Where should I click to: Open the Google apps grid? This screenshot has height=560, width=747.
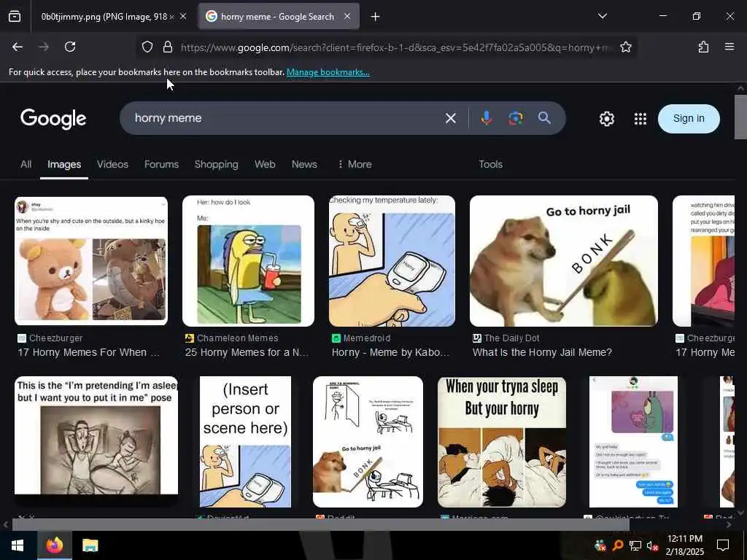pos(640,119)
